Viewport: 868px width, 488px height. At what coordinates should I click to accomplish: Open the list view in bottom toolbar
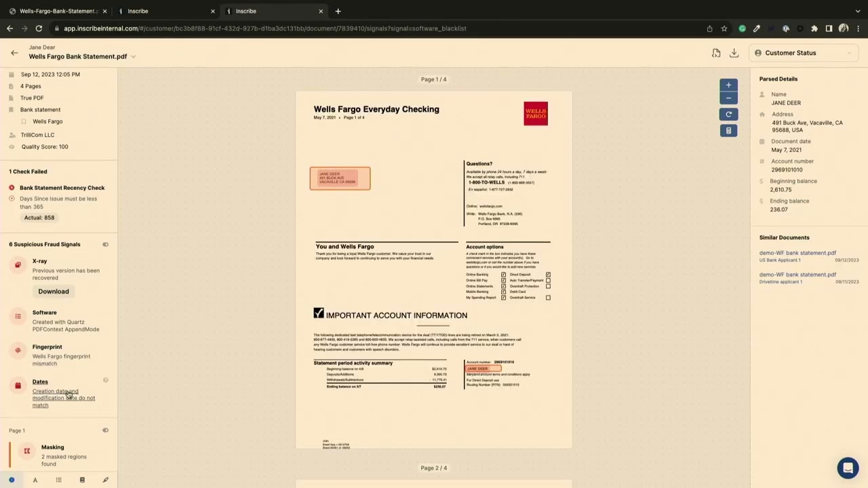click(58, 480)
